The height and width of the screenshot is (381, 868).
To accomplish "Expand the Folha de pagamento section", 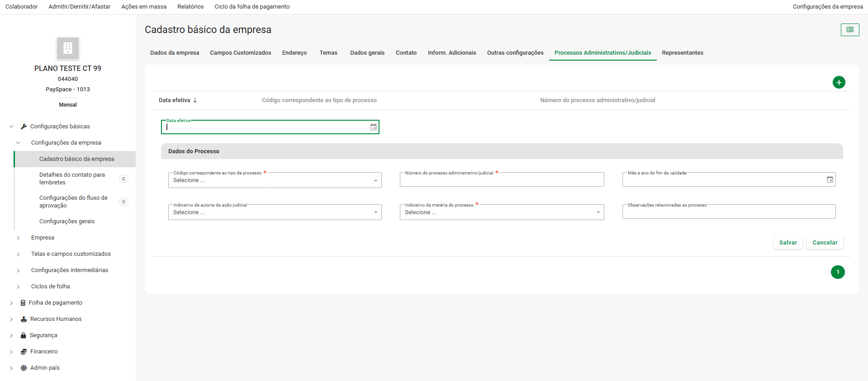I will coord(11,303).
